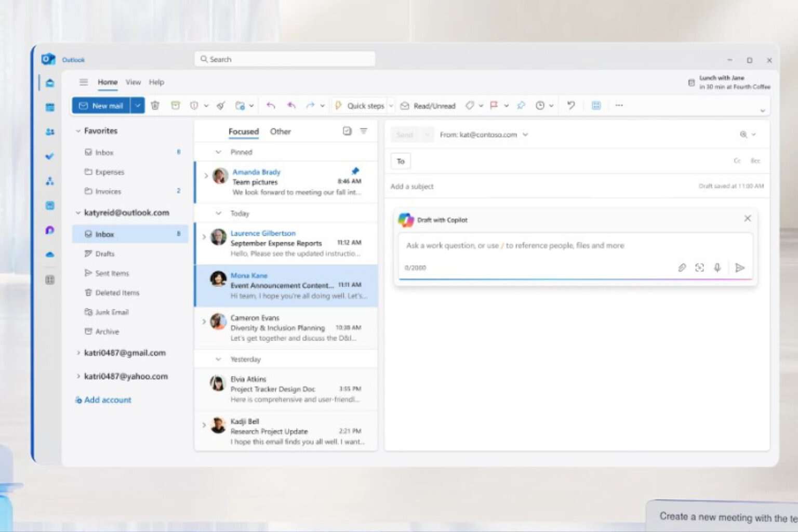This screenshot has height=532, width=798.
Task: Toggle Read/Unread status
Action: 428,105
